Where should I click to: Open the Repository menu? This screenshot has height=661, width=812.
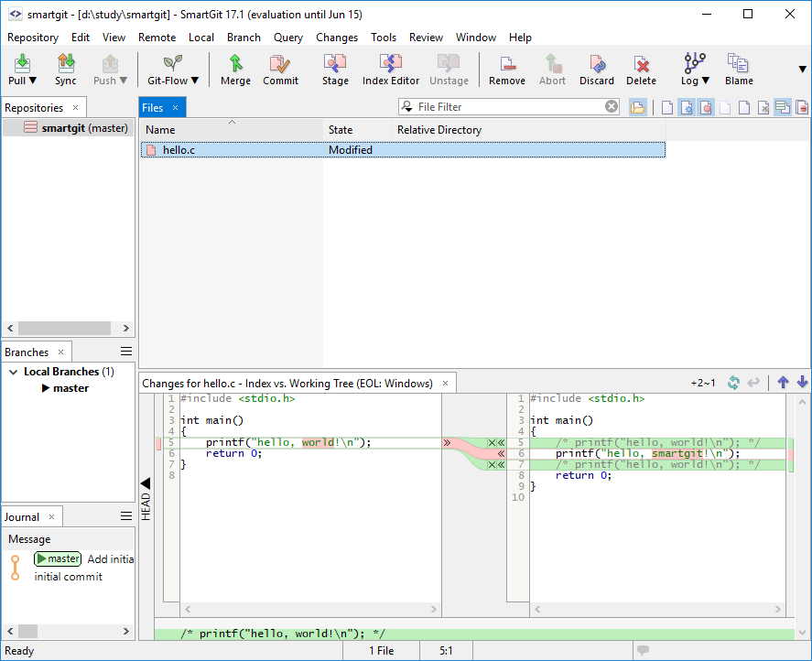pyautogui.click(x=33, y=38)
